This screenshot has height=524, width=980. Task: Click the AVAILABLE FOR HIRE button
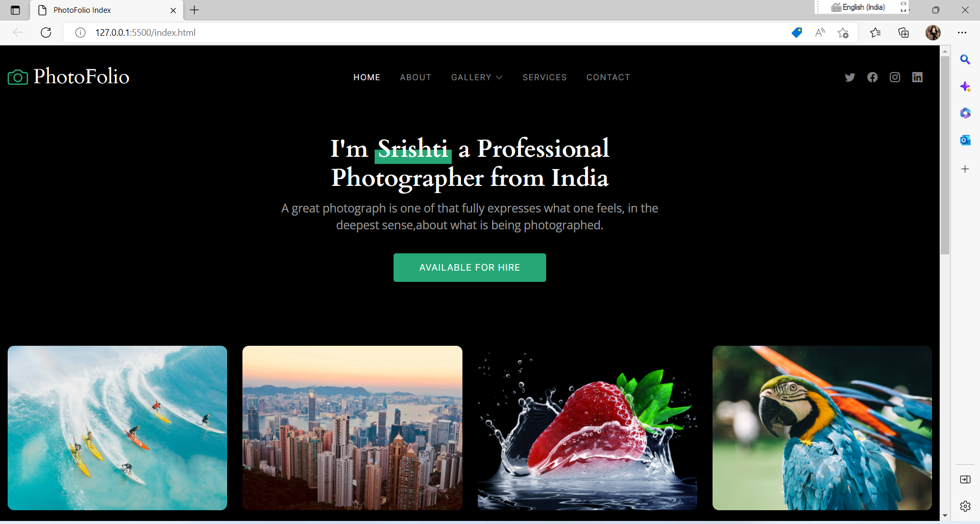[x=470, y=267]
